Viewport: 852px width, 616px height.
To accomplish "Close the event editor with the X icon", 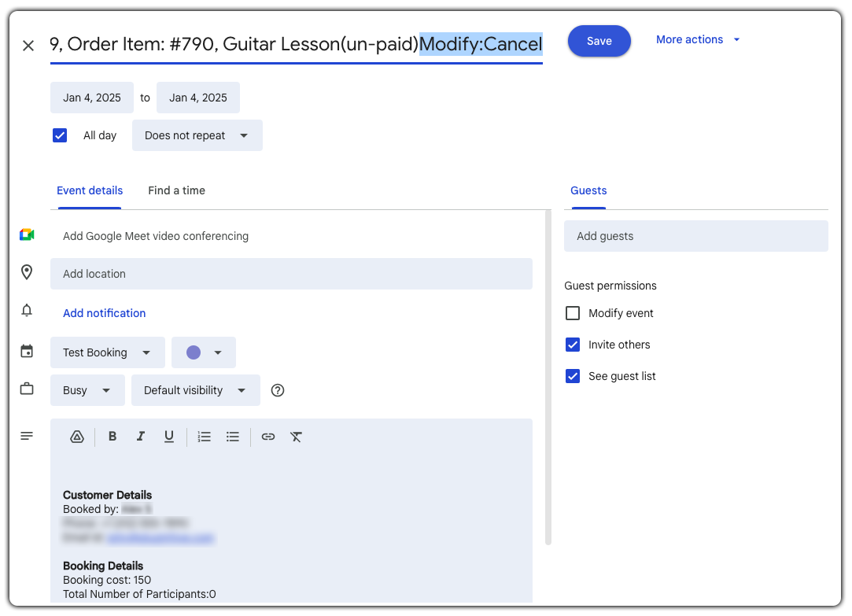I will click(28, 45).
